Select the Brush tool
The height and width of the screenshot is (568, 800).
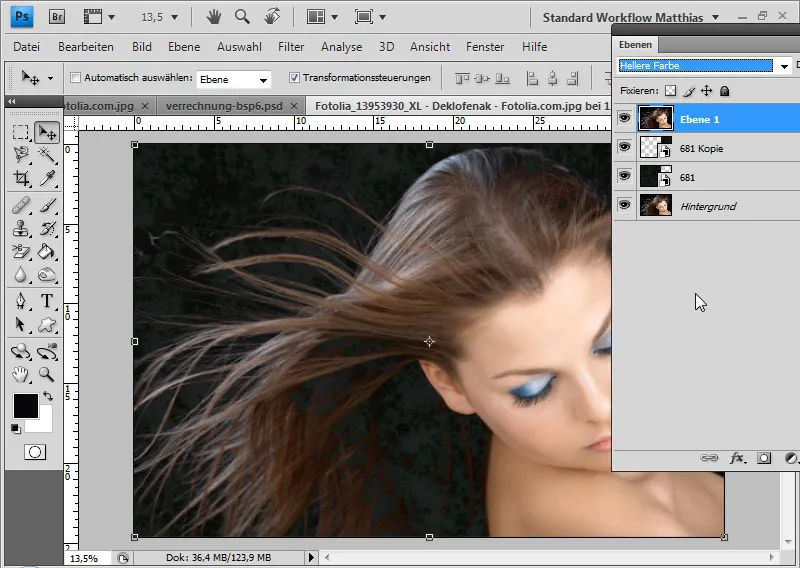pyautogui.click(x=47, y=206)
